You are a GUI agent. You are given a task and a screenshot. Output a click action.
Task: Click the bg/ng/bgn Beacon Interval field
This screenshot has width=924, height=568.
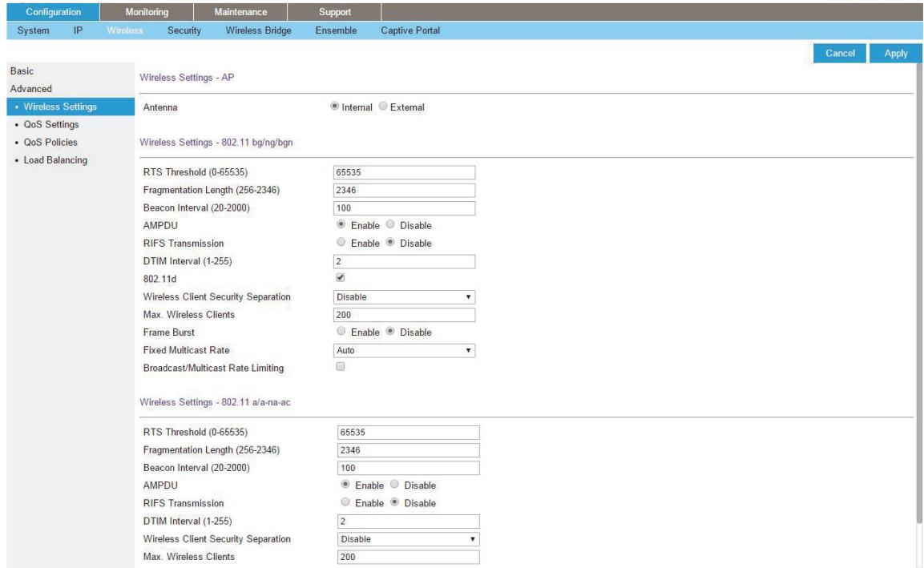click(x=404, y=208)
